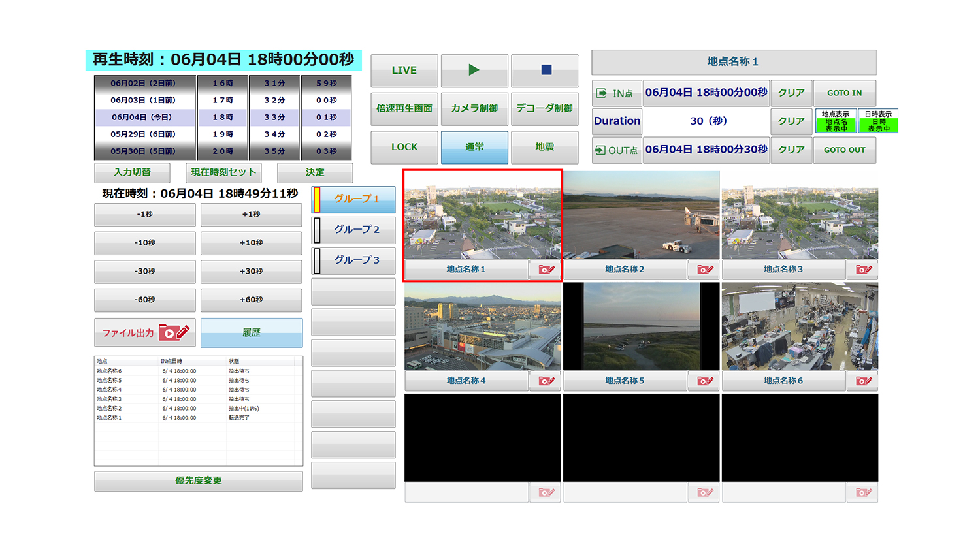Step back with the -10秒 button

(x=145, y=243)
